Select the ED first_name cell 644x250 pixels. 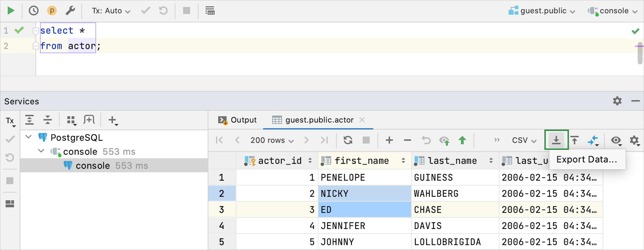pyautogui.click(x=364, y=210)
